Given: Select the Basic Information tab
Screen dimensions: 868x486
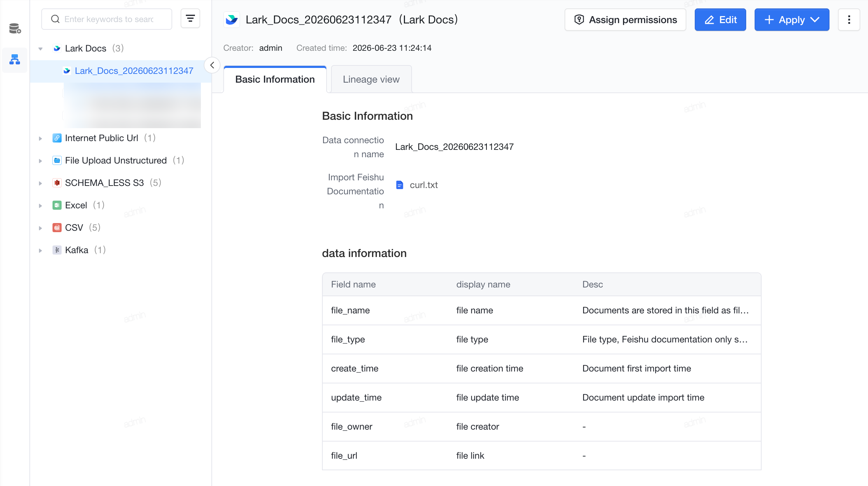Looking at the screenshot, I should click(x=275, y=79).
